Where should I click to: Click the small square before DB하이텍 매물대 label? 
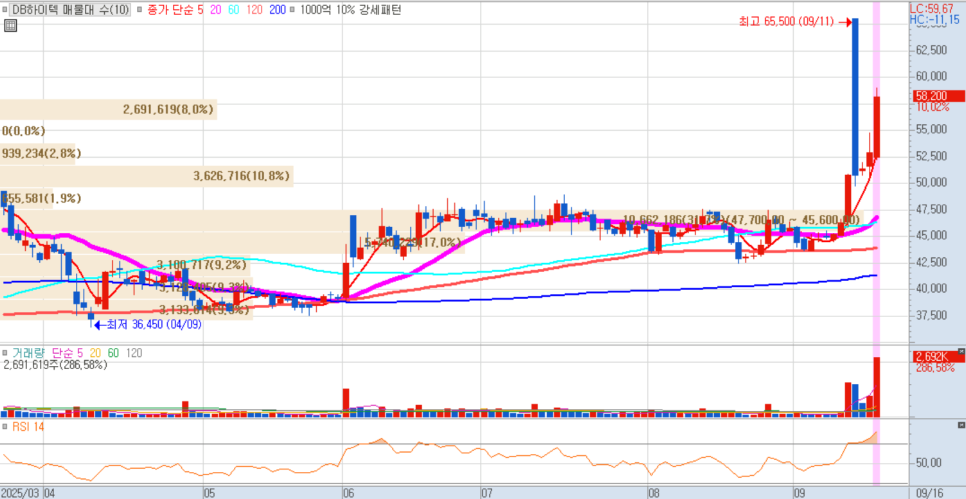tap(5, 10)
